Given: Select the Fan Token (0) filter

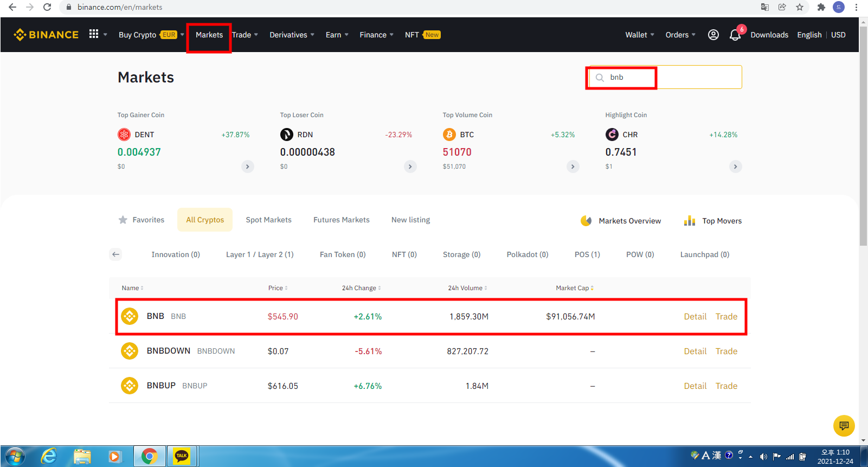Looking at the screenshot, I should [343, 254].
